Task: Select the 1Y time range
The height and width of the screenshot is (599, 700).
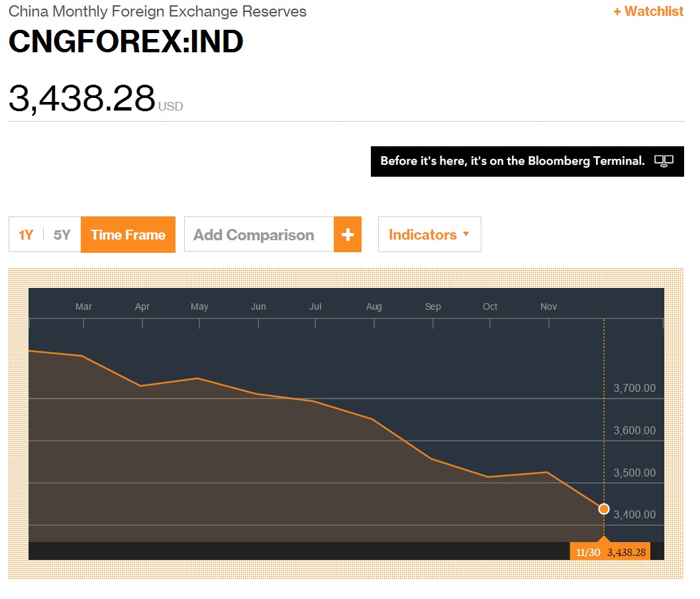Action: pyautogui.click(x=26, y=235)
